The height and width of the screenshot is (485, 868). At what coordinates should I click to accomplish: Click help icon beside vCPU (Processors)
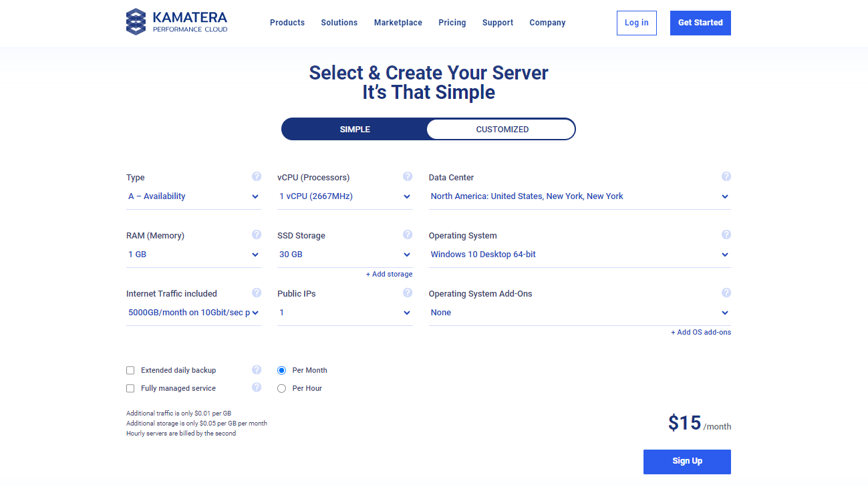(408, 177)
